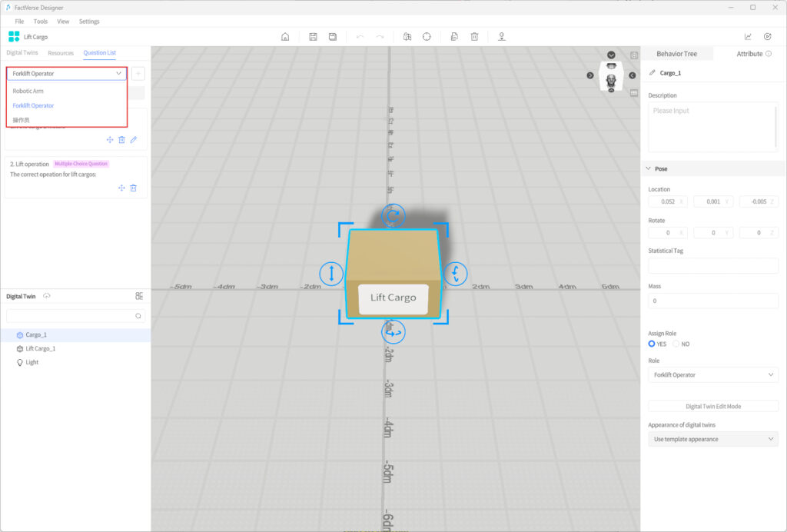
Task: Open the Role dropdown in Attribute panel
Action: click(712, 375)
